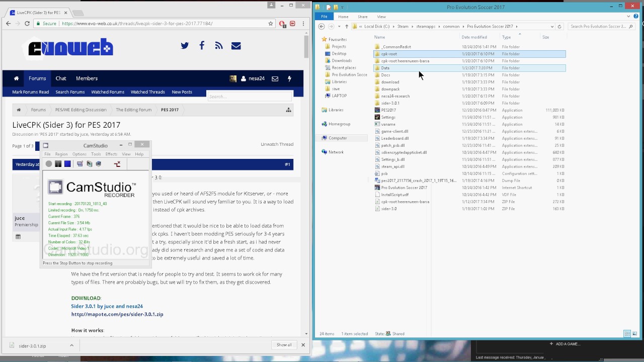Click CamStudio screen annotations red icon

tap(117, 164)
